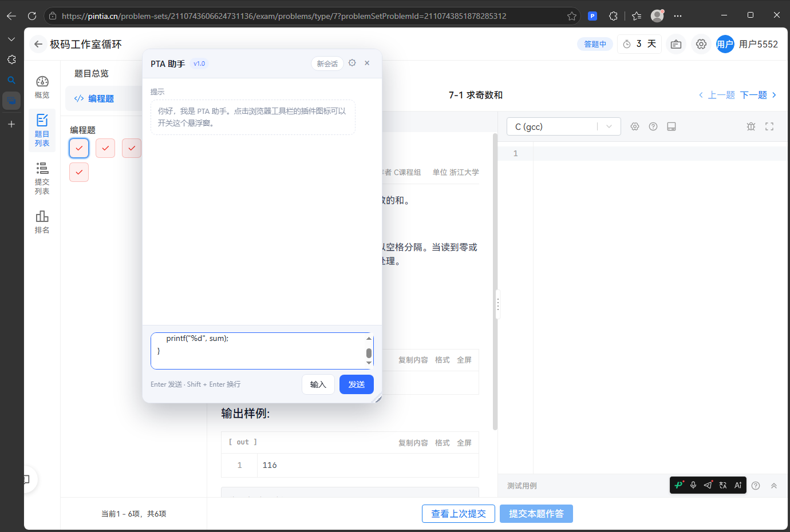Open the PTA extension icon in browser toolbar
Viewport: 790px width, 532px height.
click(592, 16)
